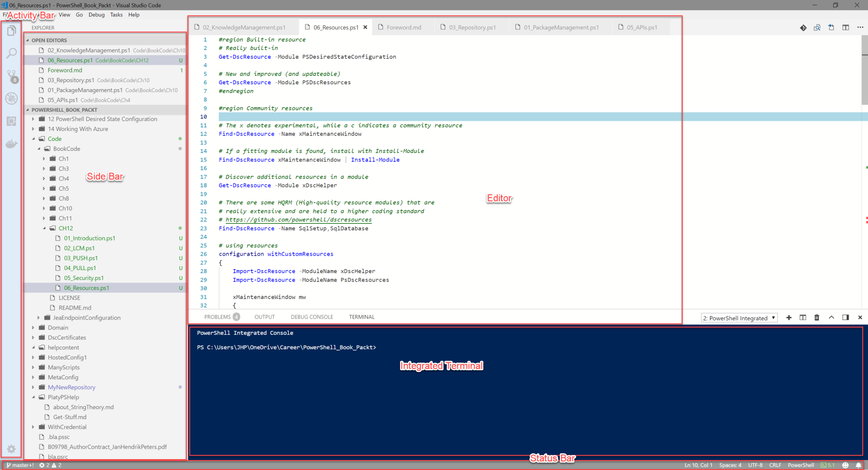Open the dscresources GitHub link in editor
This screenshot has width=868, height=470.
click(x=298, y=220)
